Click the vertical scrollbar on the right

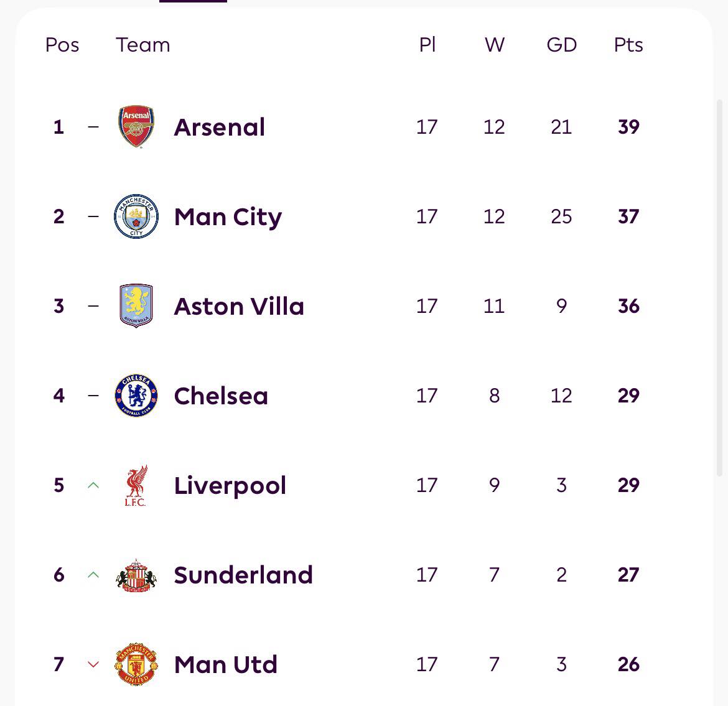720,287
